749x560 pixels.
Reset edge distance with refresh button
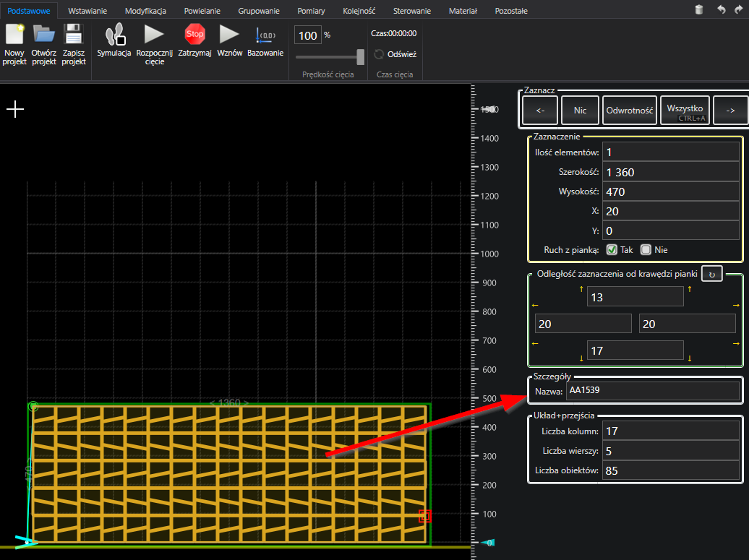pos(711,275)
